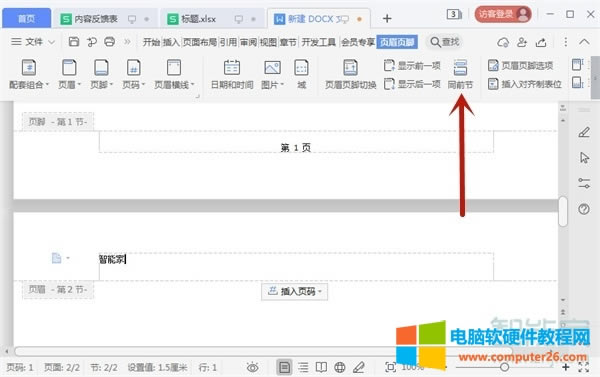This screenshot has height=377, width=600.
Task: Click the 同前节 (Same as Previous) icon
Action: (x=460, y=68)
